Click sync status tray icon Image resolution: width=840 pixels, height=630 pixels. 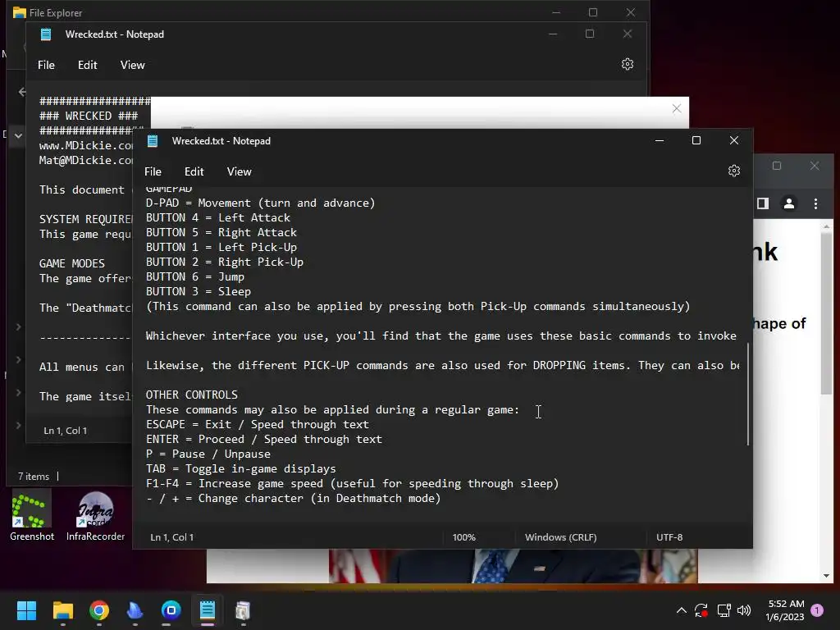coord(701,610)
